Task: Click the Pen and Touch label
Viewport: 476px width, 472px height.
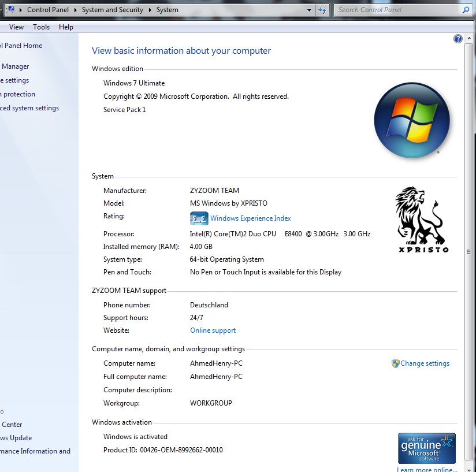Action: tap(127, 272)
